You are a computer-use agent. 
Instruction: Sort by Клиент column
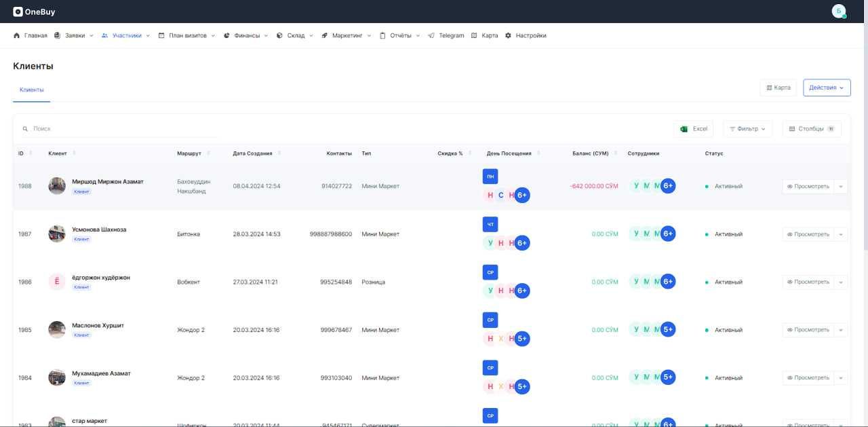[62, 153]
